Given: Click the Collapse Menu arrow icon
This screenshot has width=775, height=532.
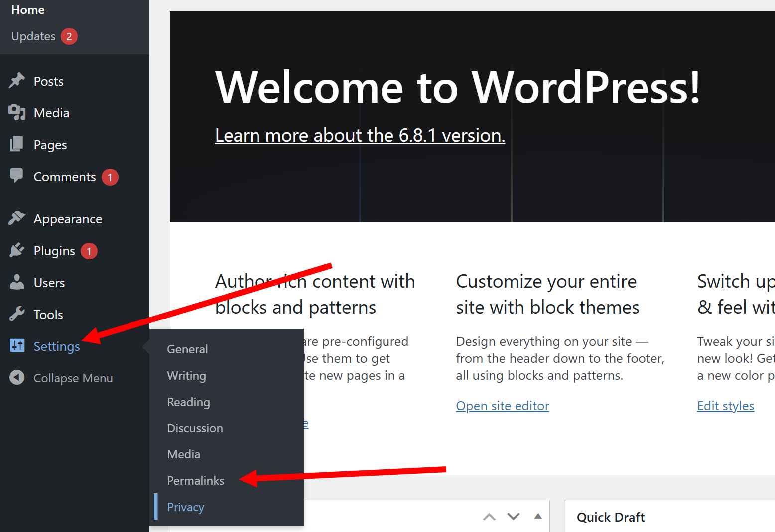Looking at the screenshot, I should click(x=17, y=378).
